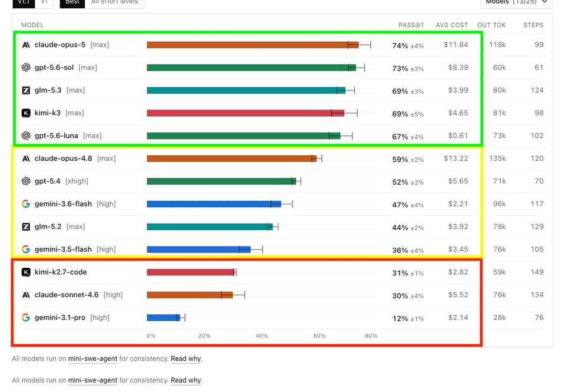Click the 74% pass@1 score

[400, 46]
